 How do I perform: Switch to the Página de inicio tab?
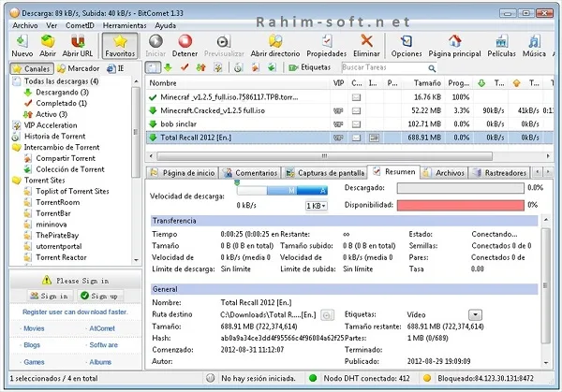point(183,173)
